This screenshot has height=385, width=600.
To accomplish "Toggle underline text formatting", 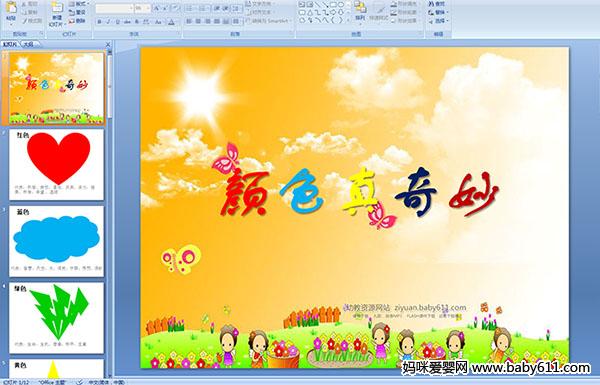I will (118, 22).
